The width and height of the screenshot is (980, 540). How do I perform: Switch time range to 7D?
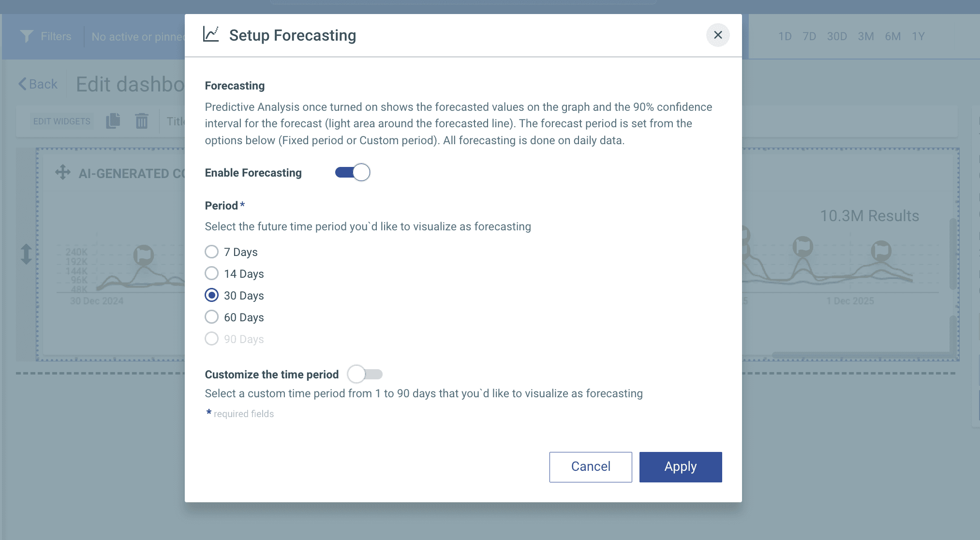(809, 36)
